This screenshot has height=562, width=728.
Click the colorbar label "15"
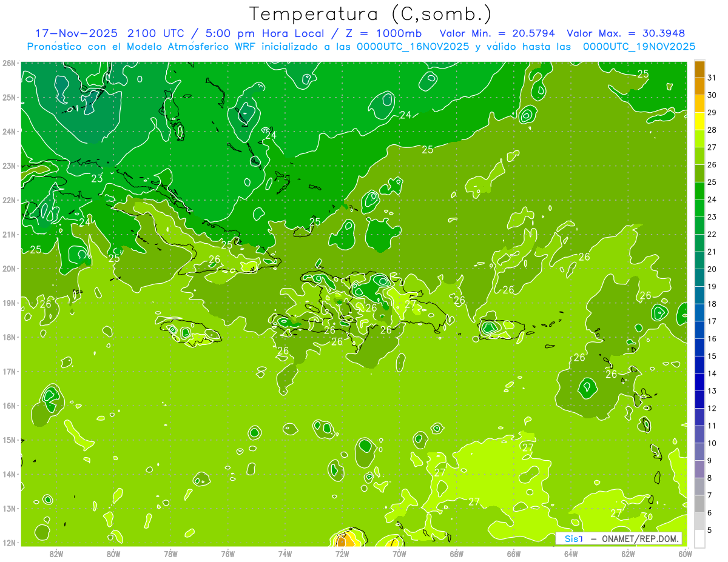[712, 356]
